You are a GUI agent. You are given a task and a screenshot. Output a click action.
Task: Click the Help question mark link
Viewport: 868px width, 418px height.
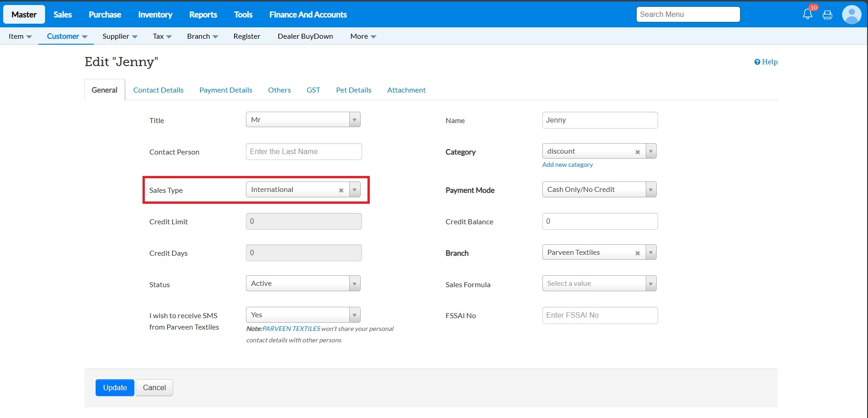click(x=766, y=62)
